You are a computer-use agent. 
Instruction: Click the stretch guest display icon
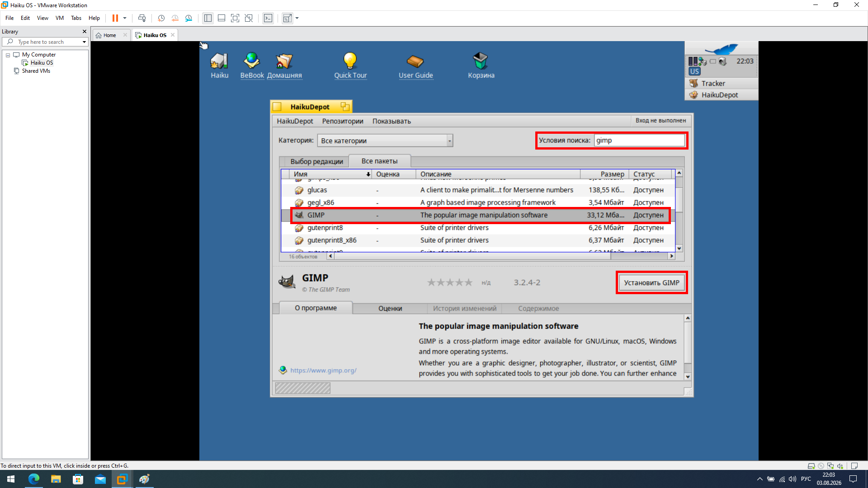(x=287, y=18)
